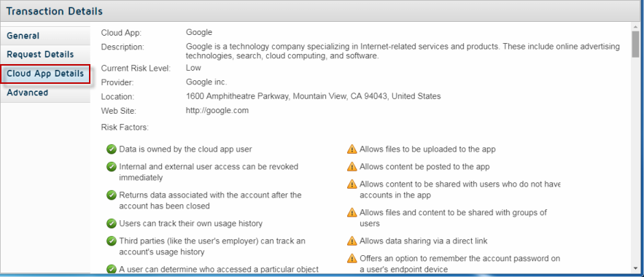Click warning icon beside 'data sharing via a direct link'
Screen dimensions: 644x277
[352, 241]
